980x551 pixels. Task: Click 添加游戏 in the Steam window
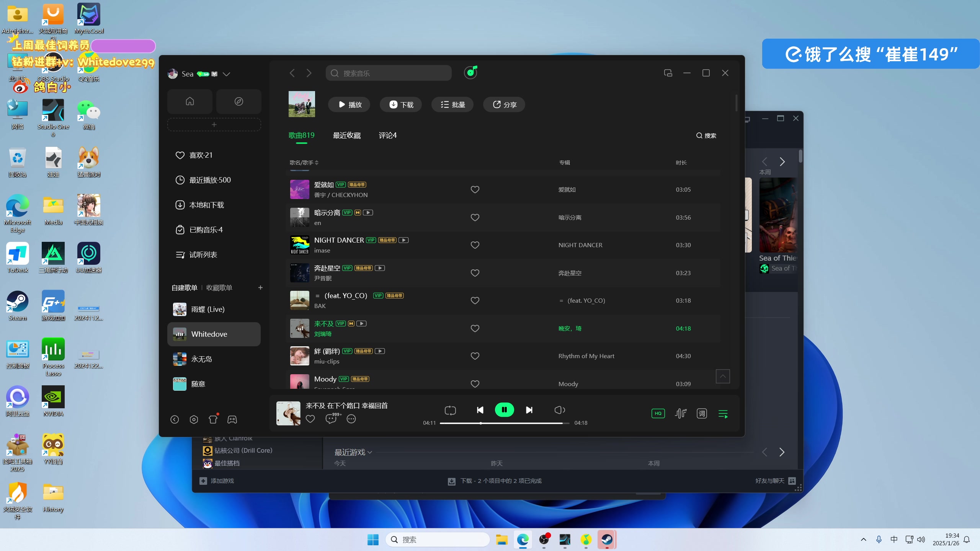[217, 481]
